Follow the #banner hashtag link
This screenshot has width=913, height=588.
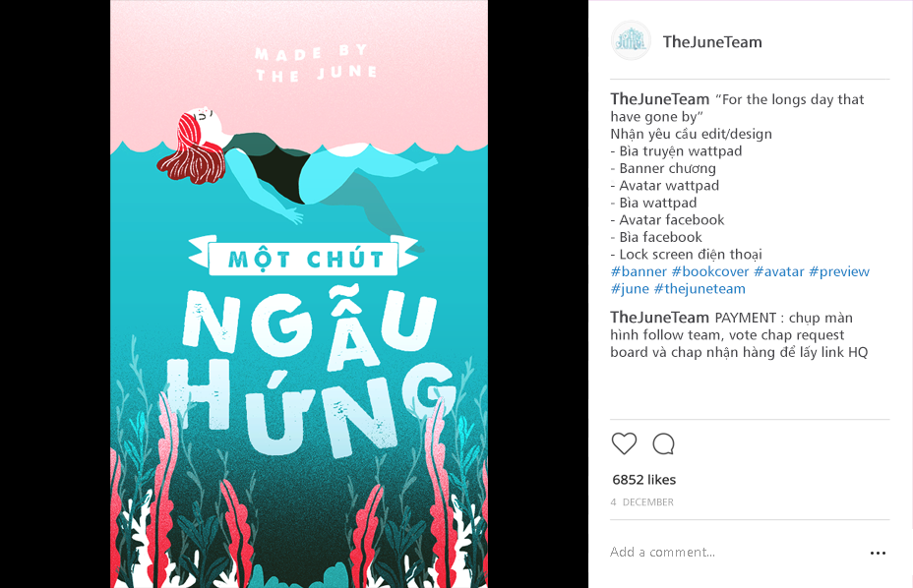click(x=639, y=271)
